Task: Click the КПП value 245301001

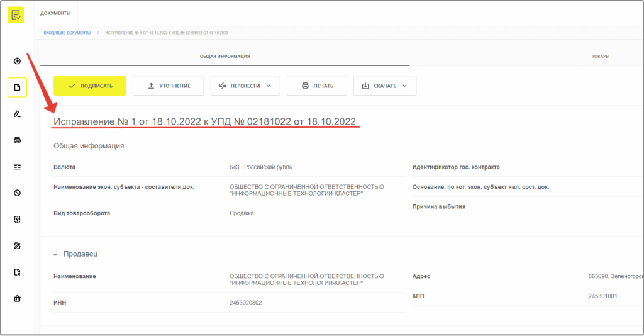Action: [x=602, y=296]
